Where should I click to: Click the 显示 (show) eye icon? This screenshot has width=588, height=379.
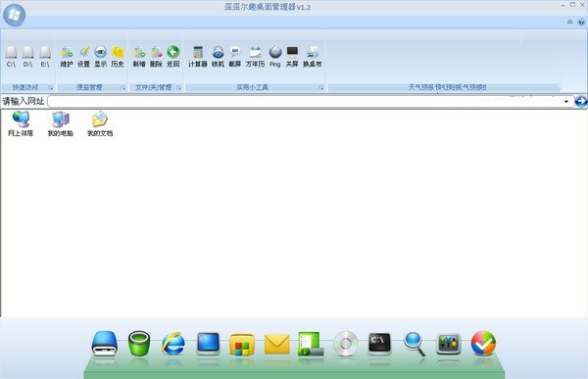[101, 57]
